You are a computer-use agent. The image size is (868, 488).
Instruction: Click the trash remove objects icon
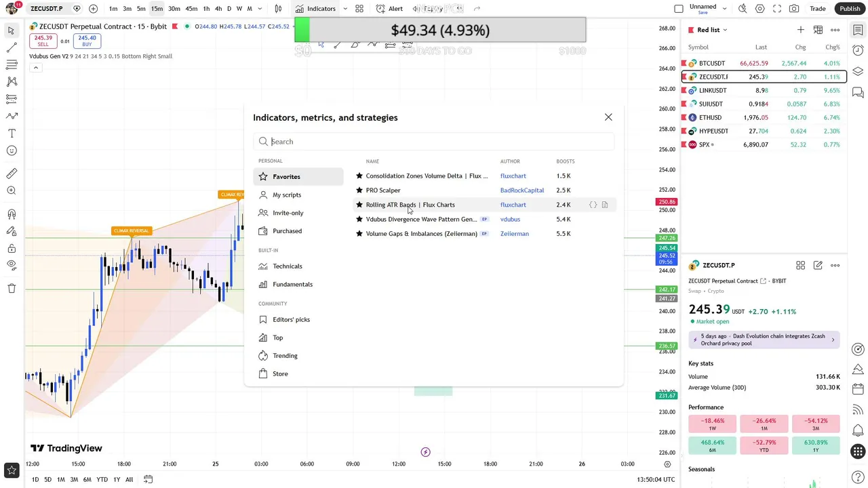pos(12,288)
